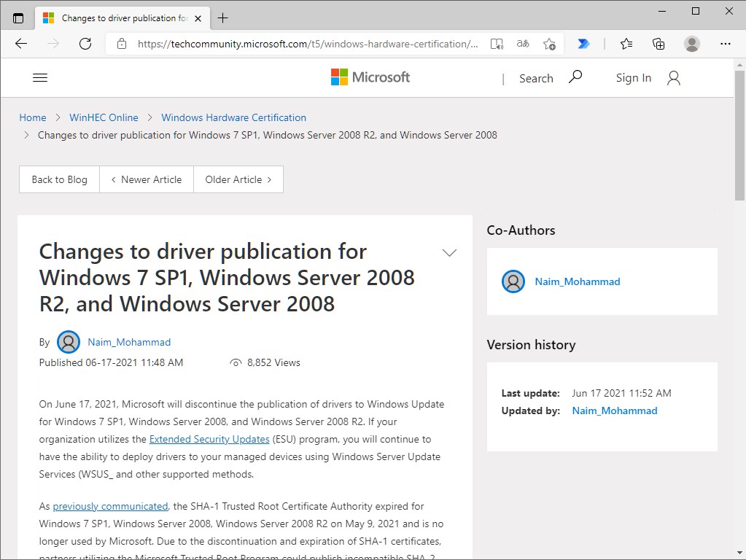This screenshot has width=746, height=560.
Task: Add this page to favorites
Action: coord(549,44)
